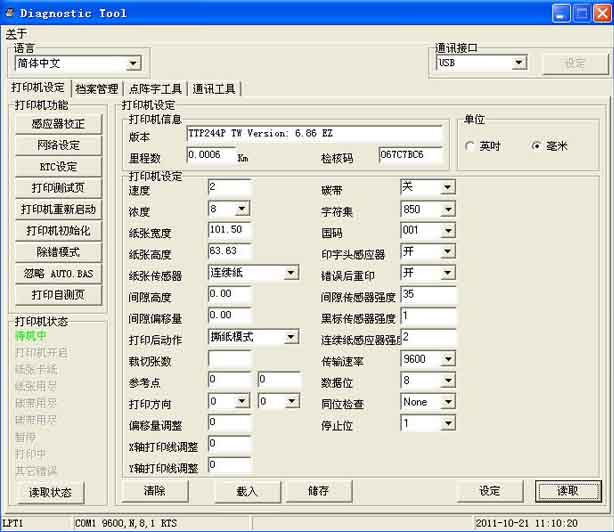This screenshot has height=532, width=614.
Task: Switch to the 档案管理 tab
Action: (97, 89)
